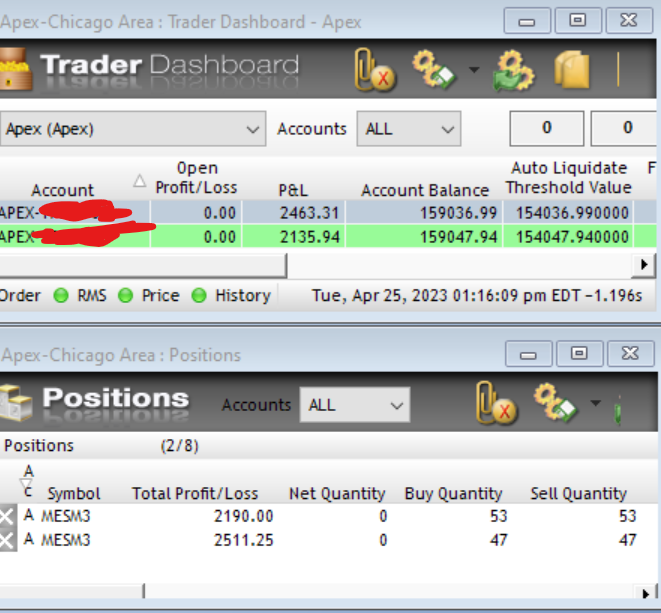Click second 0 input box in Trader Dashboard
The width and height of the screenshot is (661, 613).
[x=625, y=128]
